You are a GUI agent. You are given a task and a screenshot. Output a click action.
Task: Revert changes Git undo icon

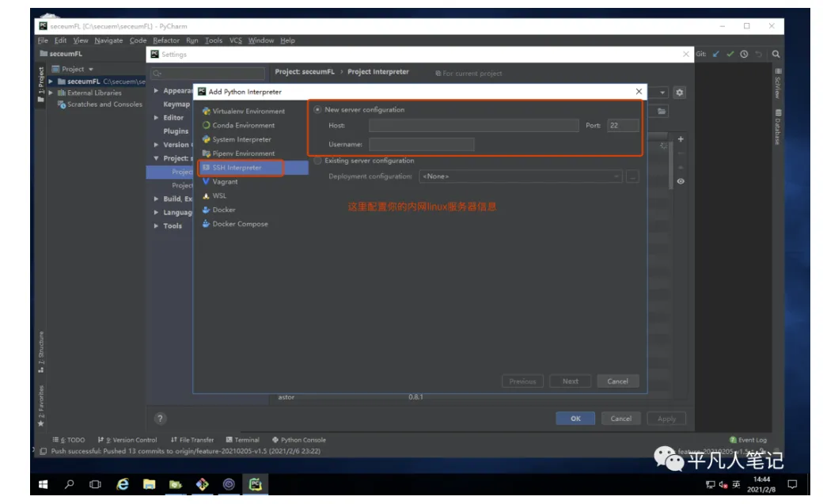tap(758, 54)
